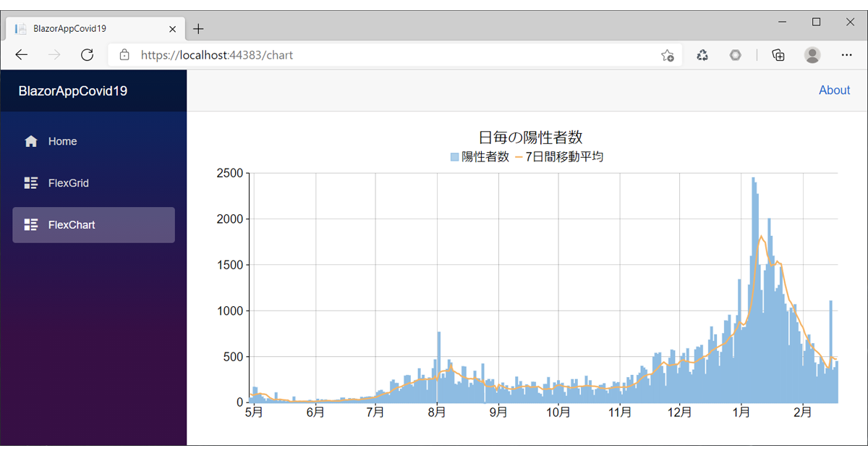The height and width of the screenshot is (456, 868).
Task: Click the back navigation arrow
Action: [21, 54]
